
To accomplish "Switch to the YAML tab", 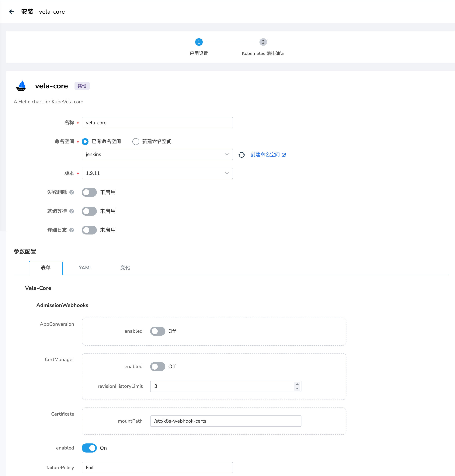I will (85, 267).
